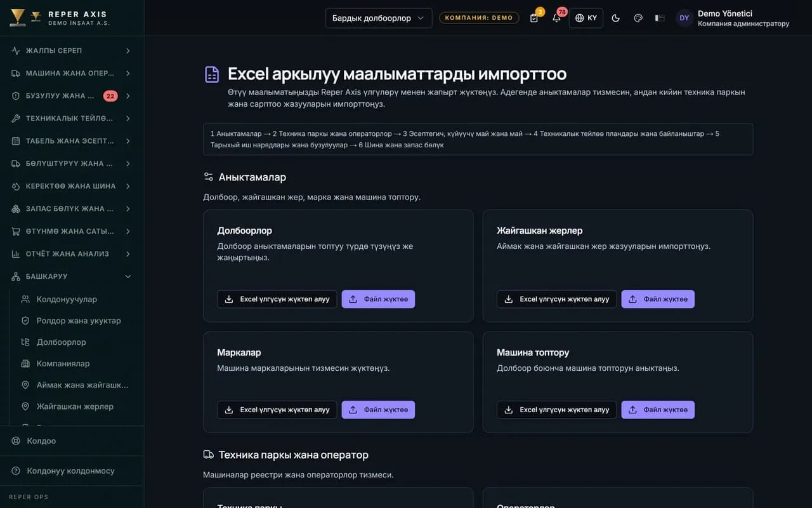Click the Excel import page title icon
Viewport: 812px width, 508px height.
coord(212,74)
